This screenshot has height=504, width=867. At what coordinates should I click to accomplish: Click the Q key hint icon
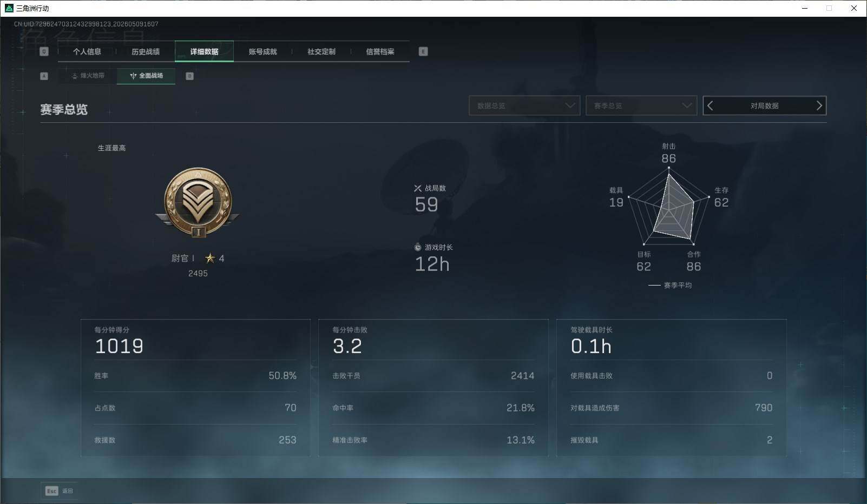pos(44,51)
